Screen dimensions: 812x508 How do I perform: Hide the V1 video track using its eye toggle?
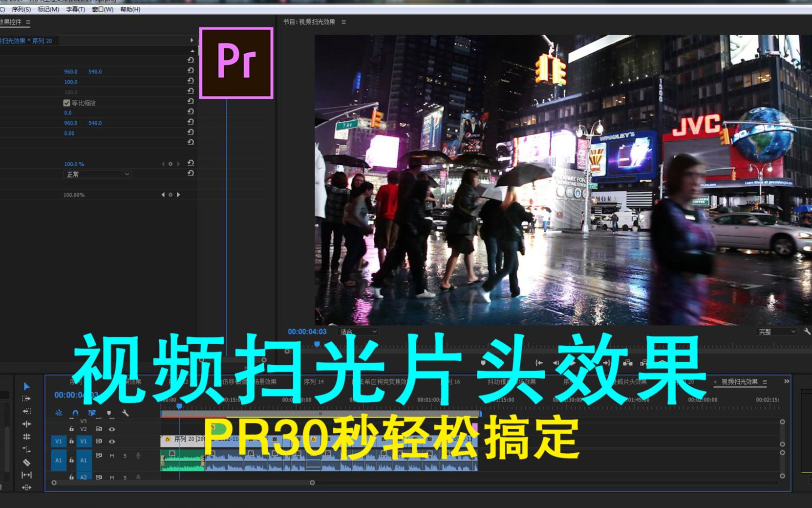pos(112,442)
